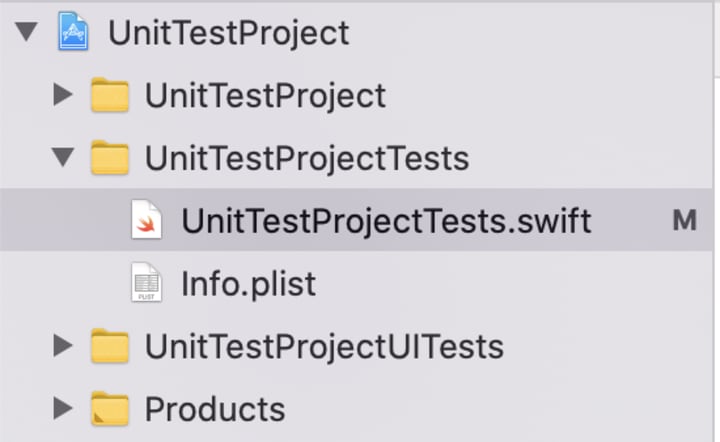Expand the UnitTestProjectUITests group
Image resolution: width=720 pixels, height=442 pixels.
pos(63,346)
